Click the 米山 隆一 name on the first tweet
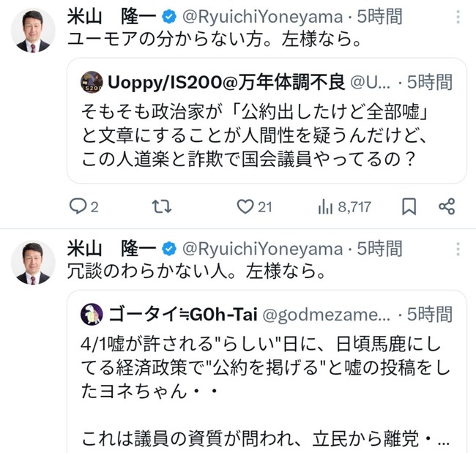The width and height of the screenshot is (476, 453). 112,17
